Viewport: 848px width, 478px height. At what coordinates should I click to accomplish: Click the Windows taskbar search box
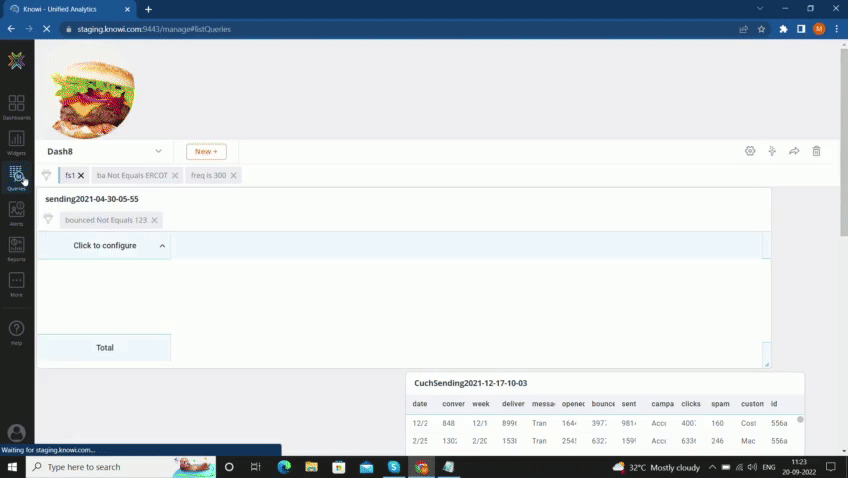[x=110, y=467]
